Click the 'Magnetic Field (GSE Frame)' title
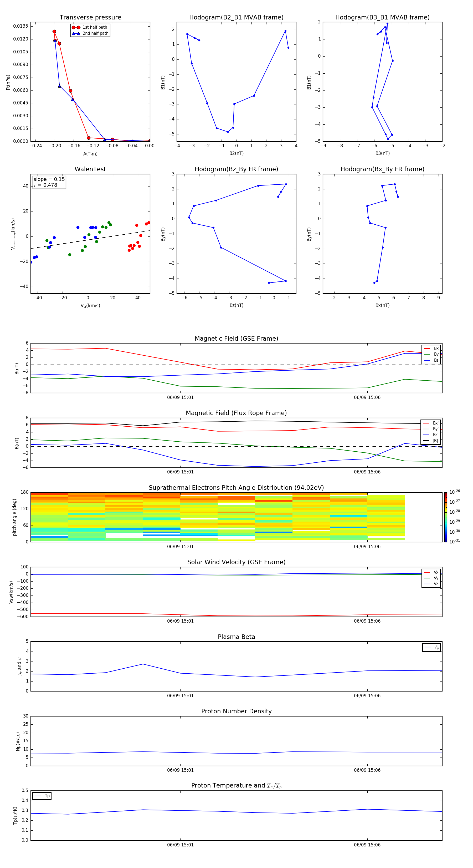This screenshot has width=473, height=868. pos(236,338)
